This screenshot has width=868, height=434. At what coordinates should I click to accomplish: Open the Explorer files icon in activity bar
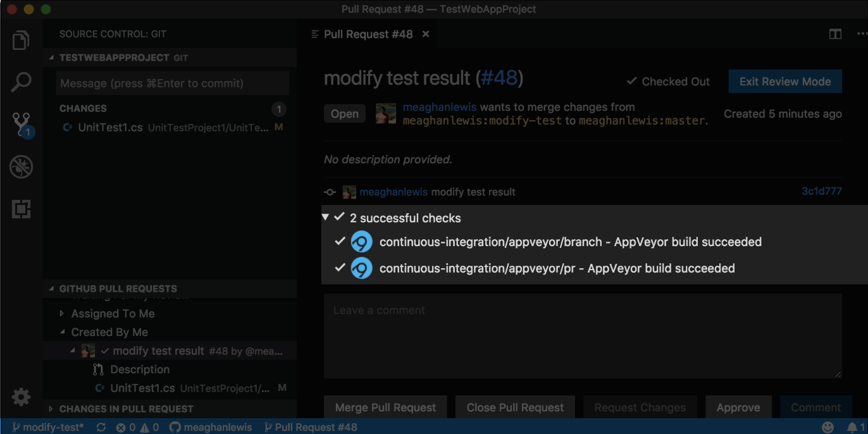[21, 40]
